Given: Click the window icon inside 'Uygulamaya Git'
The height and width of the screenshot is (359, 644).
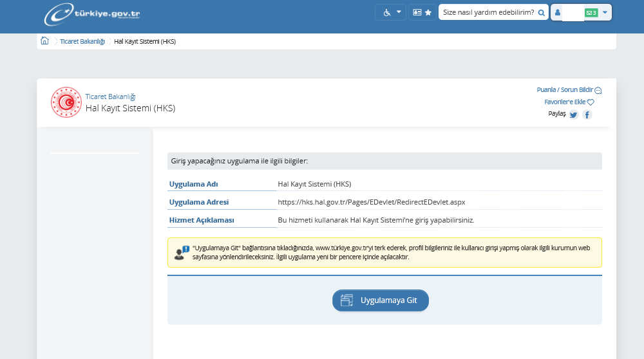Looking at the screenshot, I should [346, 300].
